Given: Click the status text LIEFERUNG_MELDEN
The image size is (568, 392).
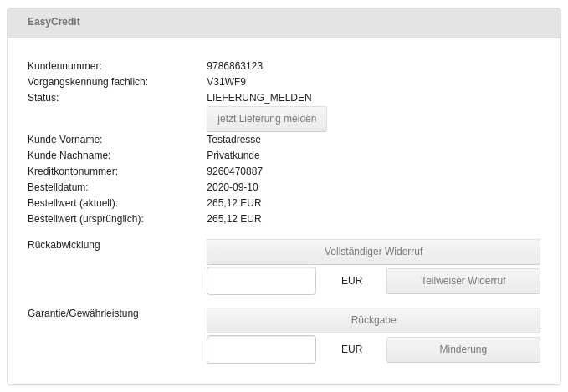Looking at the screenshot, I should tap(258, 98).
